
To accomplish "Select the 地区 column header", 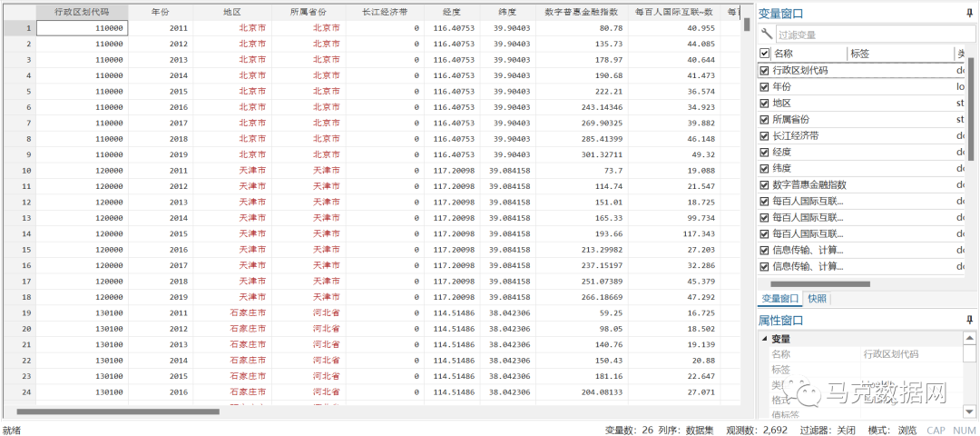I will click(x=232, y=13).
